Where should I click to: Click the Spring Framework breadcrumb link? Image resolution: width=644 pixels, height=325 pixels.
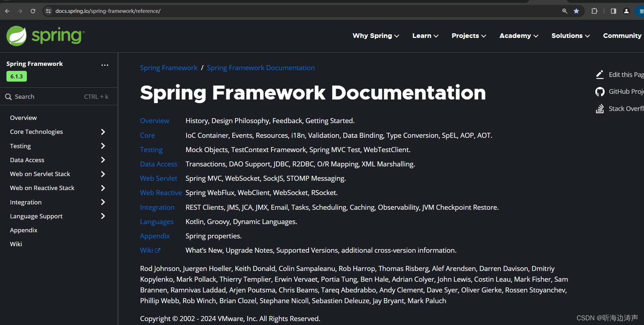(169, 68)
